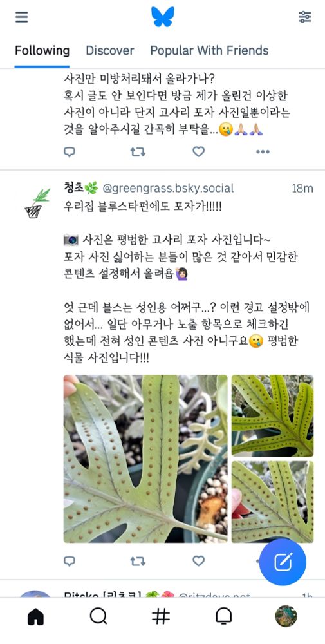Open feed preferences sliders icon
The image size is (325, 644).
[304, 17]
